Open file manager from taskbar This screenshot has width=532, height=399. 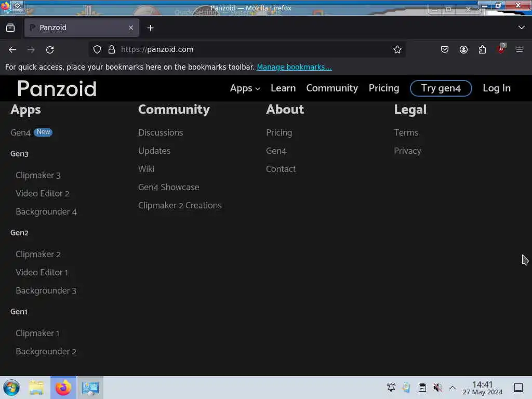tap(36, 388)
